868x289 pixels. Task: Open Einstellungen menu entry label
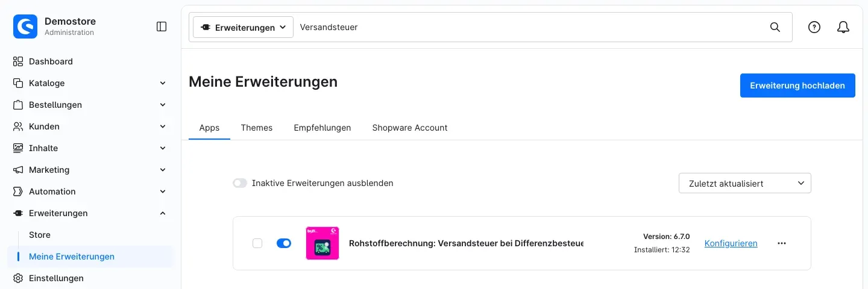coord(56,278)
